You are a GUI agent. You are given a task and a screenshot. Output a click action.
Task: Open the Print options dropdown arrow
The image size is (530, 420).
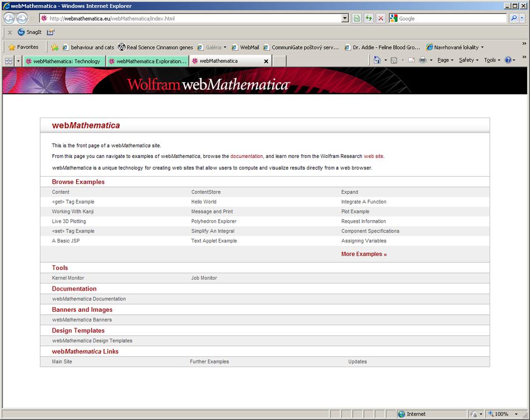pyautogui.click(x=431, y=60)
